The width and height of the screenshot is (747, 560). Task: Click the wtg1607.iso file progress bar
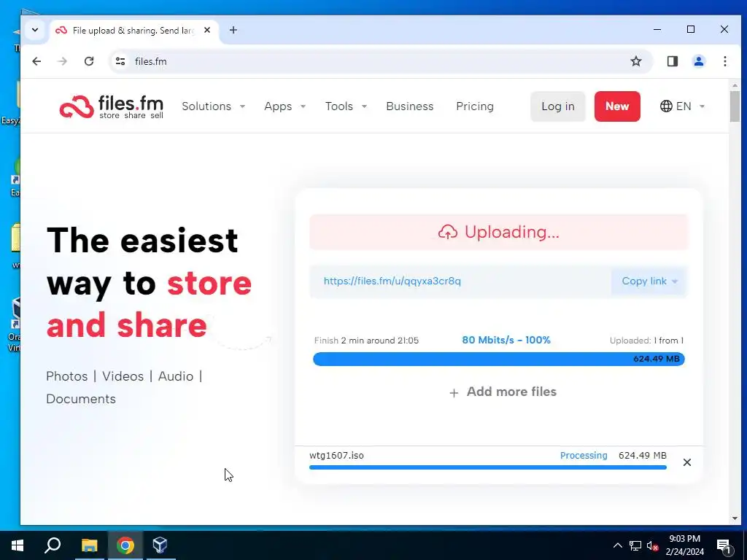[488, 467]
